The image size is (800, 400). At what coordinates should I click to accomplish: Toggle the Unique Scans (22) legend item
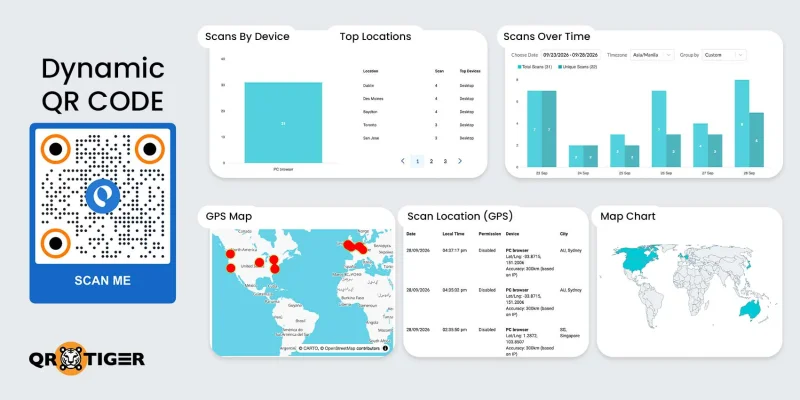pyautogui.click(x=578, y=67)
